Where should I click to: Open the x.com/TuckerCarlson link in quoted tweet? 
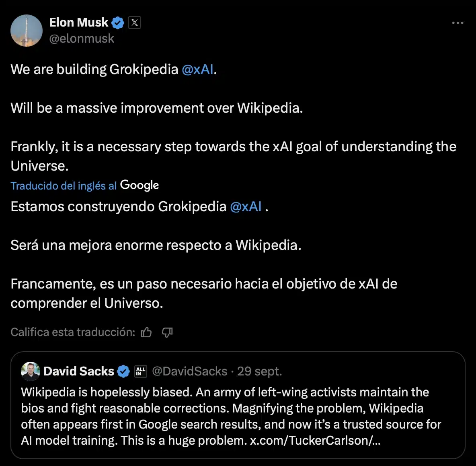[315, 440]
